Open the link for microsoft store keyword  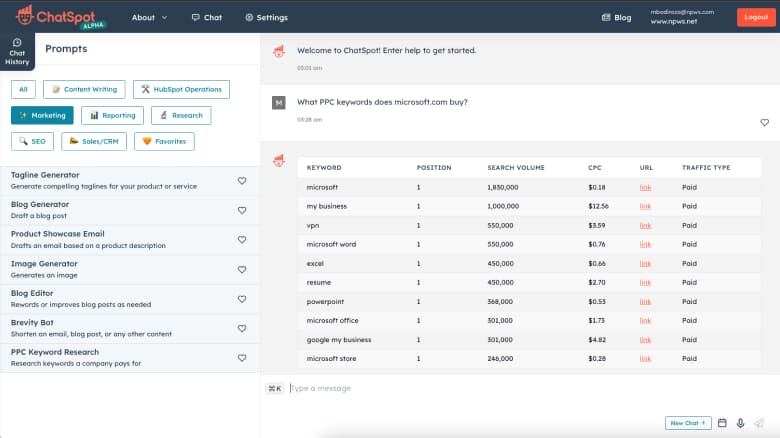645,358
